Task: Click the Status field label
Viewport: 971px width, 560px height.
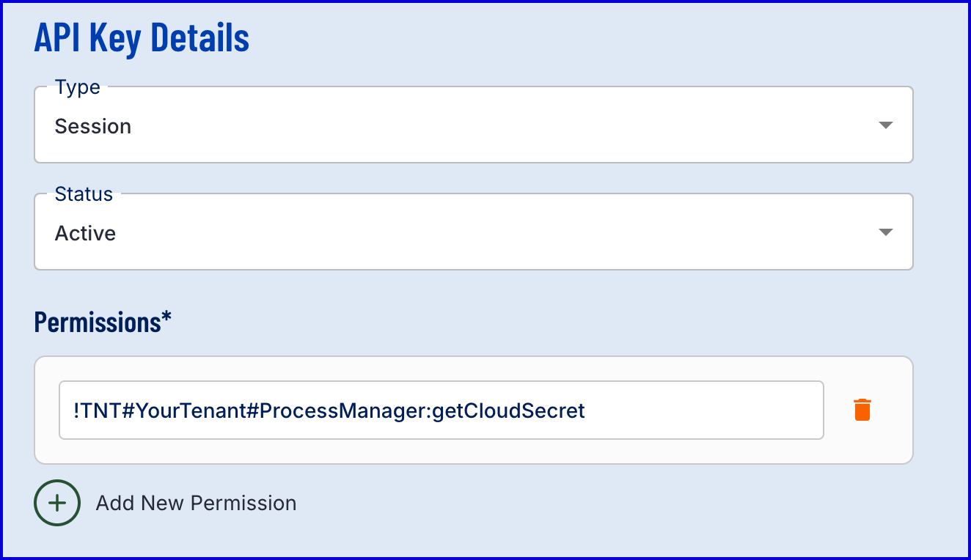Action: (84, 194)
